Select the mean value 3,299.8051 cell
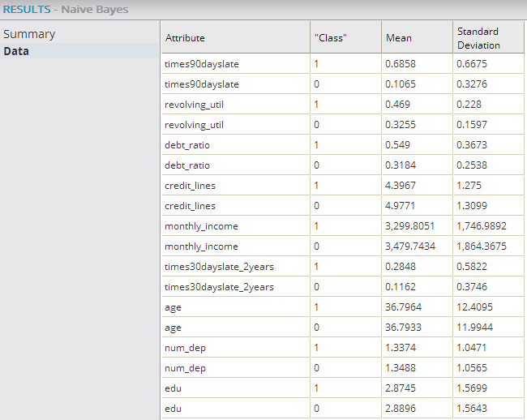The width and height of the screenshot is (527, 420). coord(410,225)
